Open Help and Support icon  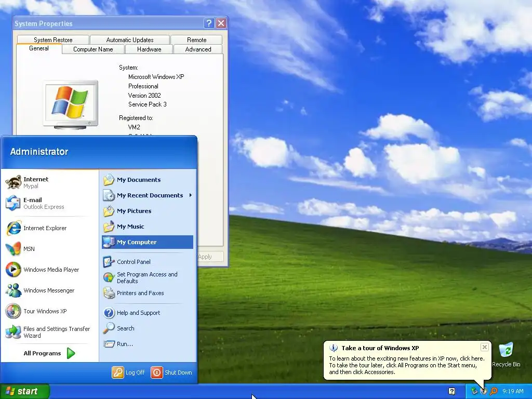pos(109,312)
